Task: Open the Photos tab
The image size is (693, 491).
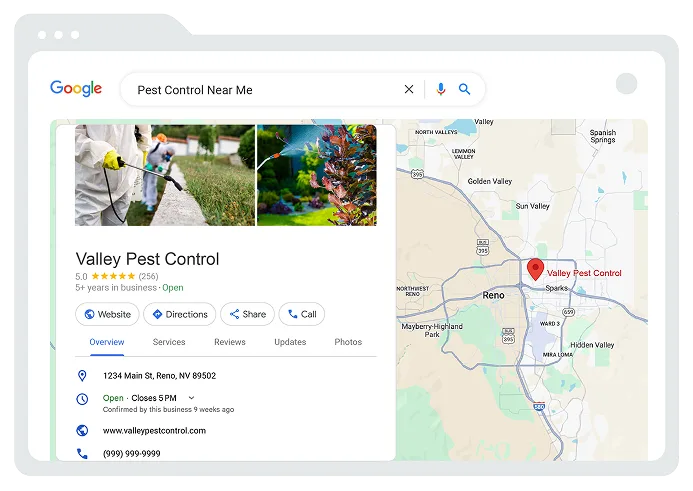Action: click(x=348, y=342)
